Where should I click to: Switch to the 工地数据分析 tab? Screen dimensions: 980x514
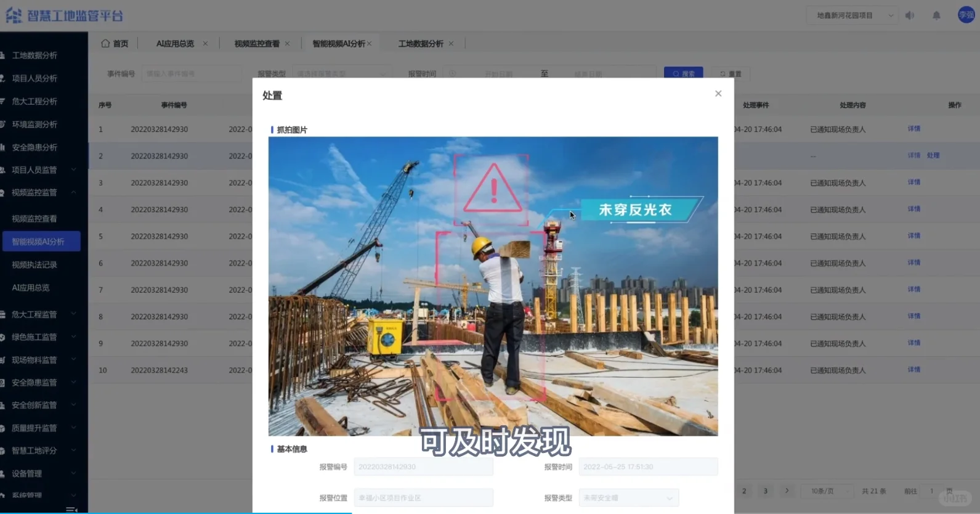[x=421, y=44]
